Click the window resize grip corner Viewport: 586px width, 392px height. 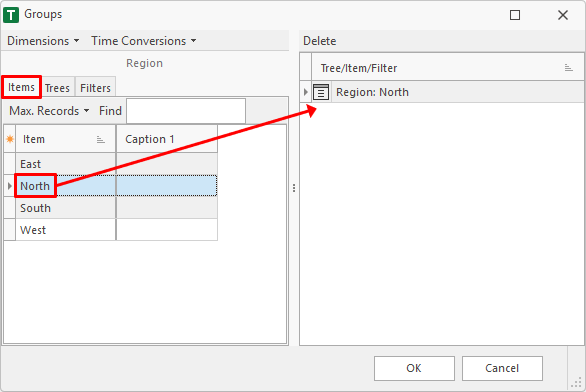click(577, 382)
